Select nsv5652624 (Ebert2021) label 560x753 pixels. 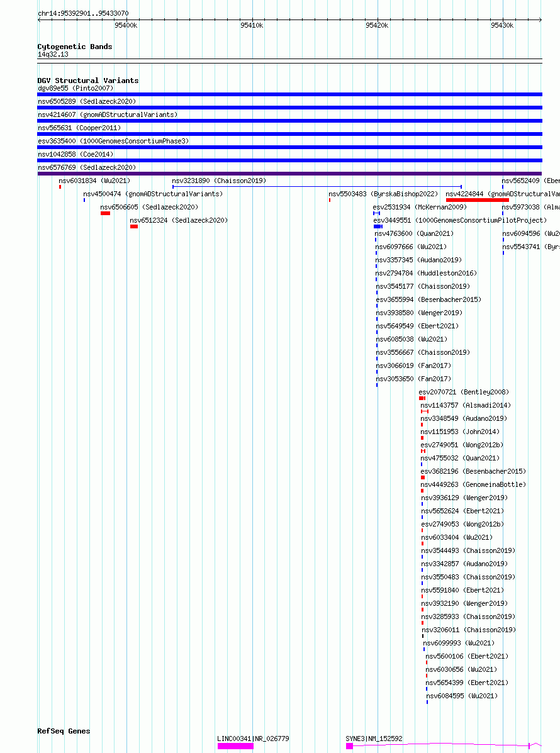click(x=462, y=511)
